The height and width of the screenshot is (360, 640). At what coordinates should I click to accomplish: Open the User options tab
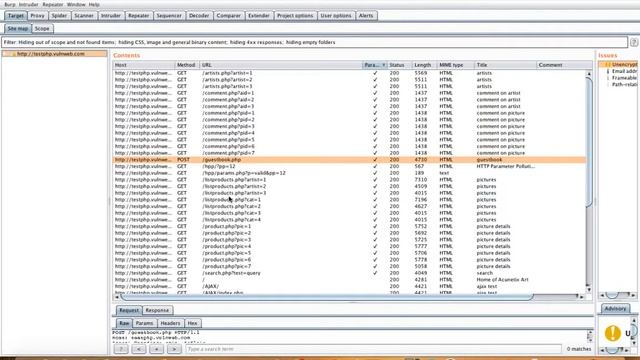336,16
